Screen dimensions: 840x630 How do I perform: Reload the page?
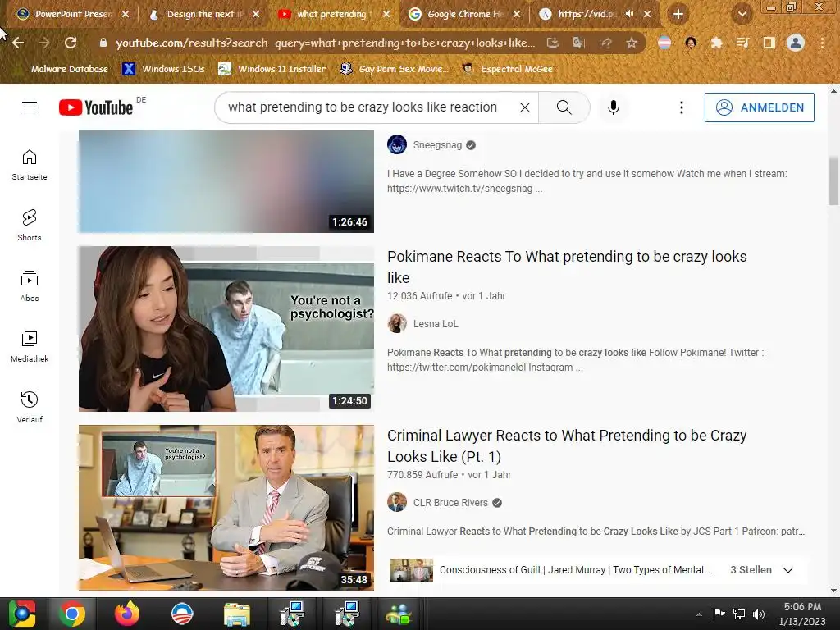coord(71,43)
